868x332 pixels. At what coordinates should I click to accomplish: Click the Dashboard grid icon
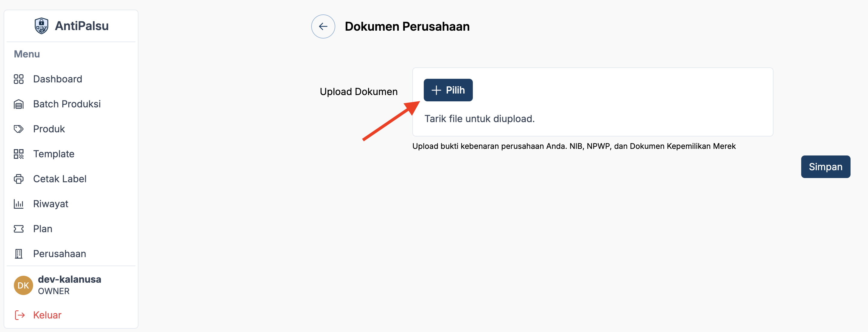(x=19, y=79)
